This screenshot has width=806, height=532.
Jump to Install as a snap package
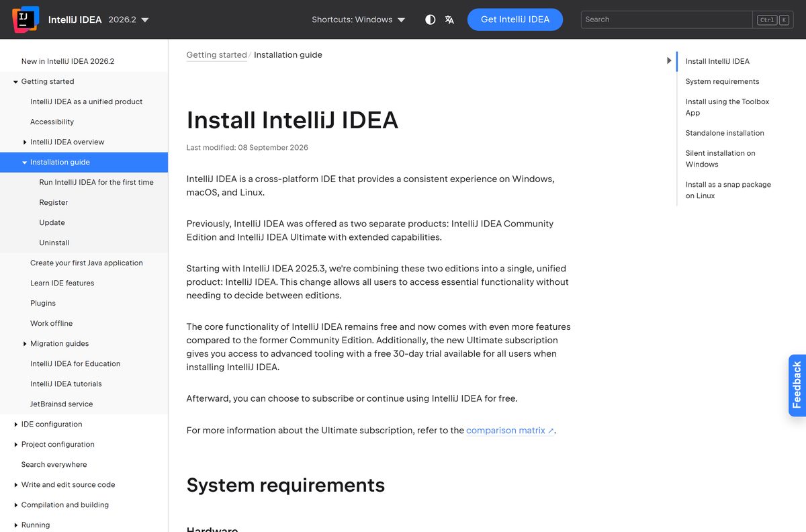tap(728, 190)
